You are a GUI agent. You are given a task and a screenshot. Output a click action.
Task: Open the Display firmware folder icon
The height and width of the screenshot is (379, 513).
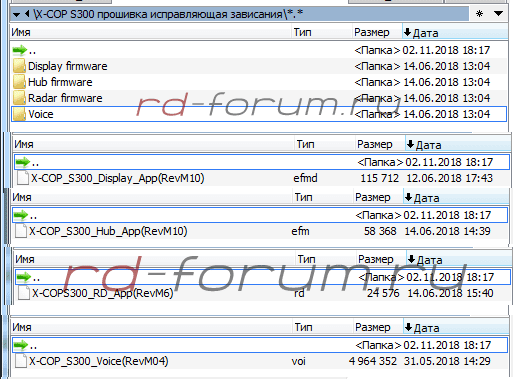coord(19,66)
